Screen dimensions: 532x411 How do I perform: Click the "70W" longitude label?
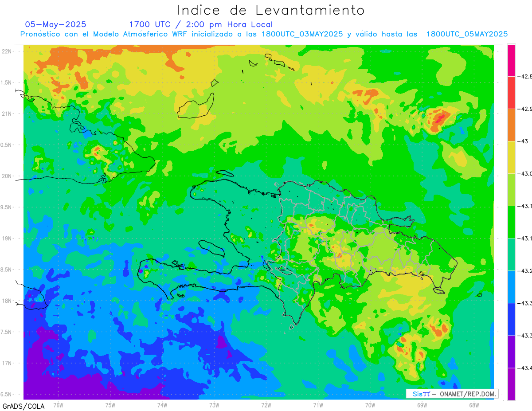point(370,405)
